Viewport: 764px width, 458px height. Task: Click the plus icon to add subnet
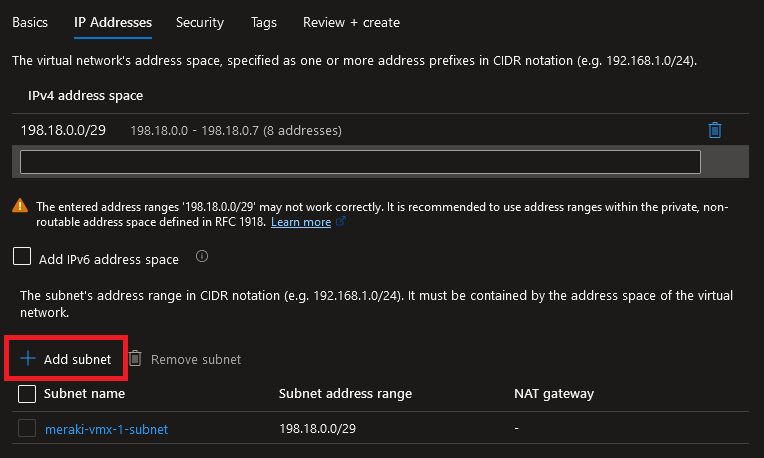28,359
